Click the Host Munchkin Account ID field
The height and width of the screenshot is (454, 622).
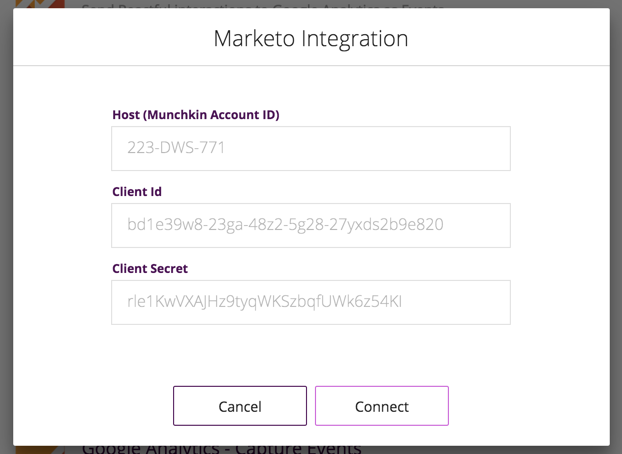(310, 148)
